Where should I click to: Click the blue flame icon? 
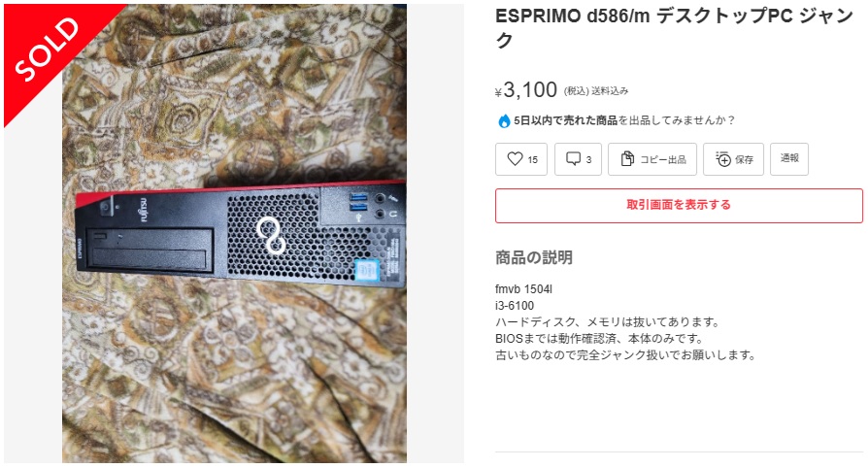[504, 120]
